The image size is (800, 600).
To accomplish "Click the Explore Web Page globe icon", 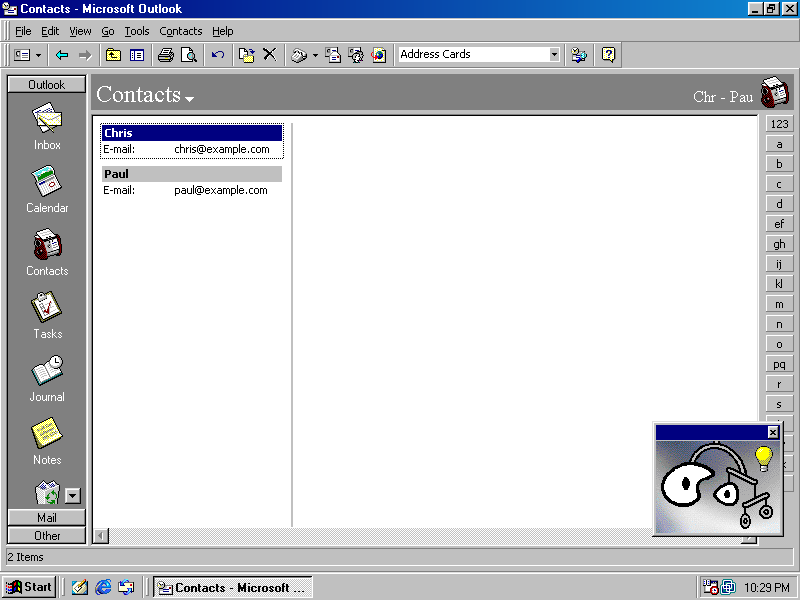I will pos(379,55).
